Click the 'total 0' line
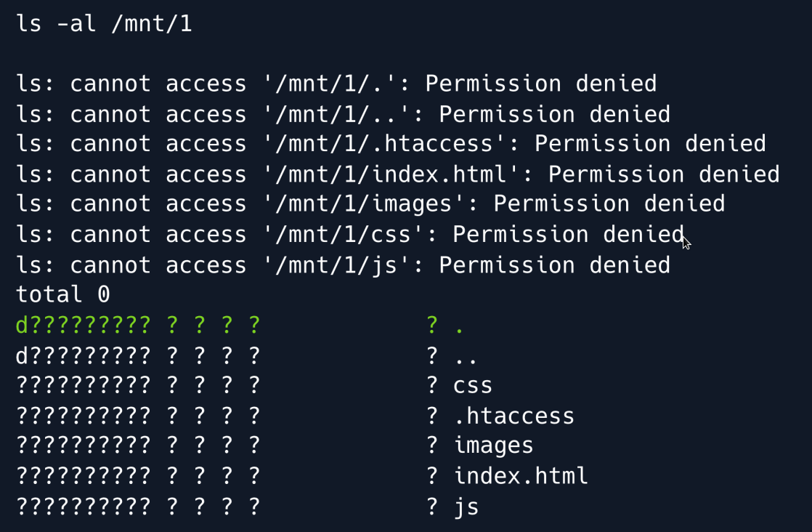 tap(63, 294)
